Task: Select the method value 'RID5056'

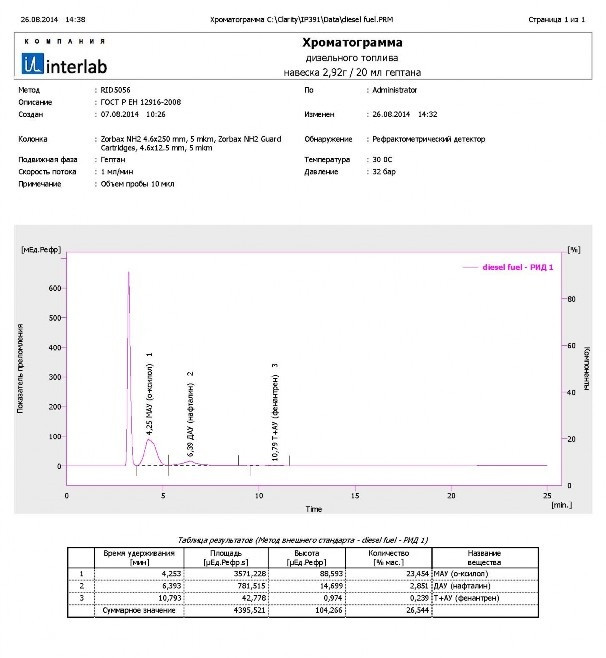Action: (x=115, y=90)
